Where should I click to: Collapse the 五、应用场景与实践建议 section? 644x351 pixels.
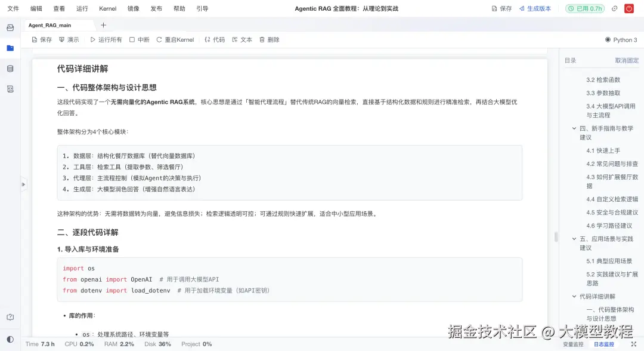click(574, 238)
